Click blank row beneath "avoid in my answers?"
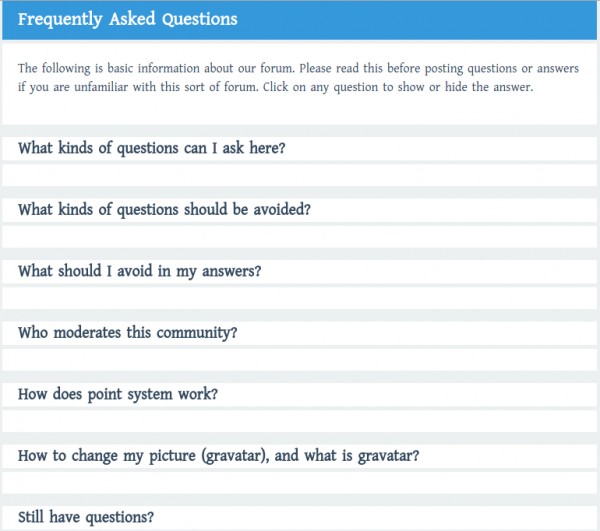Screen dimensions: 600x531 pos(300,298)
